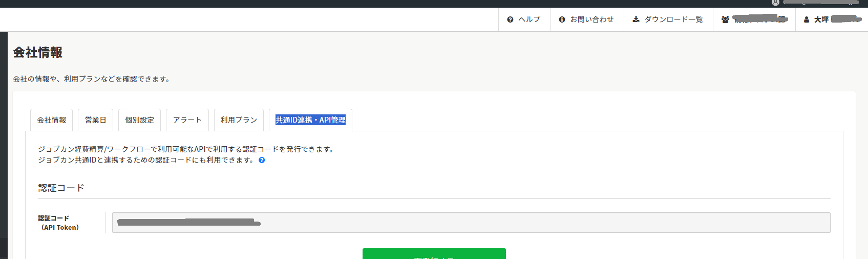868x259 pixels.
Task: Click the subtitle 会社の情報や、利用プランなどを確認できます
Action: [92, 79]
